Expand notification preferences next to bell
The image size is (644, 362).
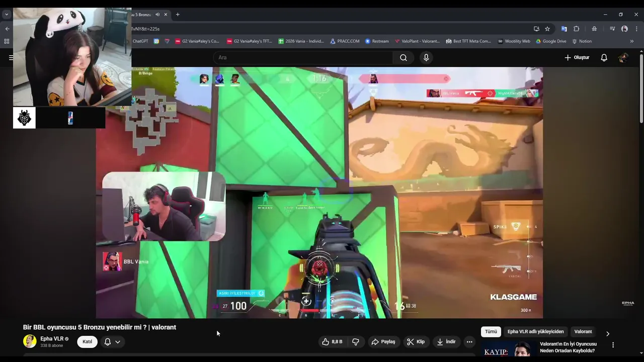point(118,342)
